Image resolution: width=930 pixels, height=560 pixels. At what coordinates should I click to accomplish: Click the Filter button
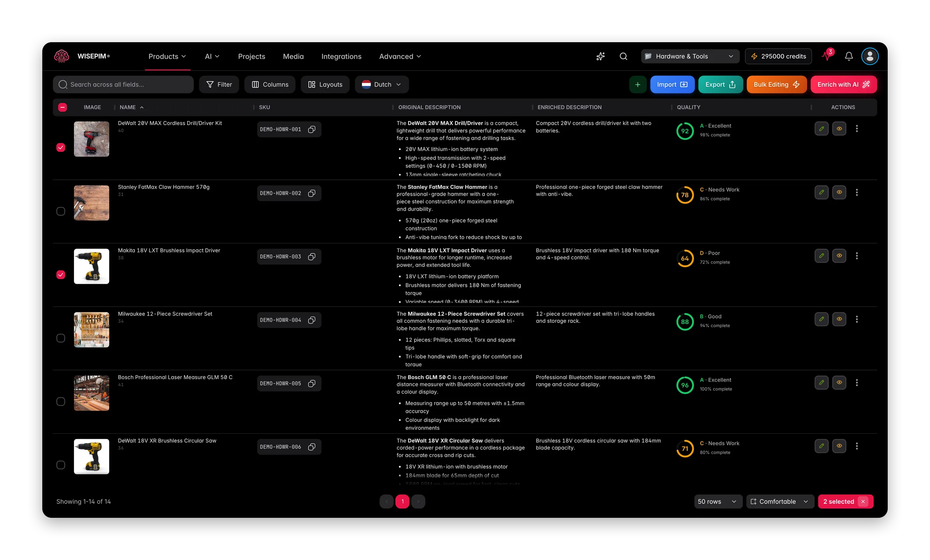point(219,84)
